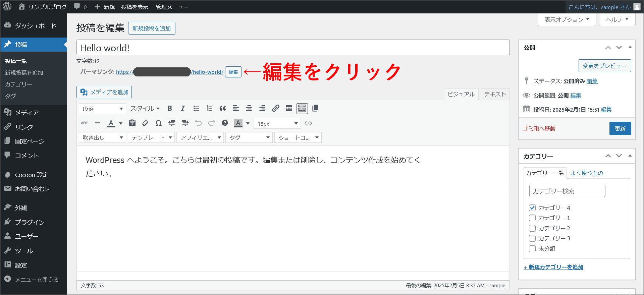Click the insert link icon
The height and width of the screenshot is (295, 644).
click(275, 108)
